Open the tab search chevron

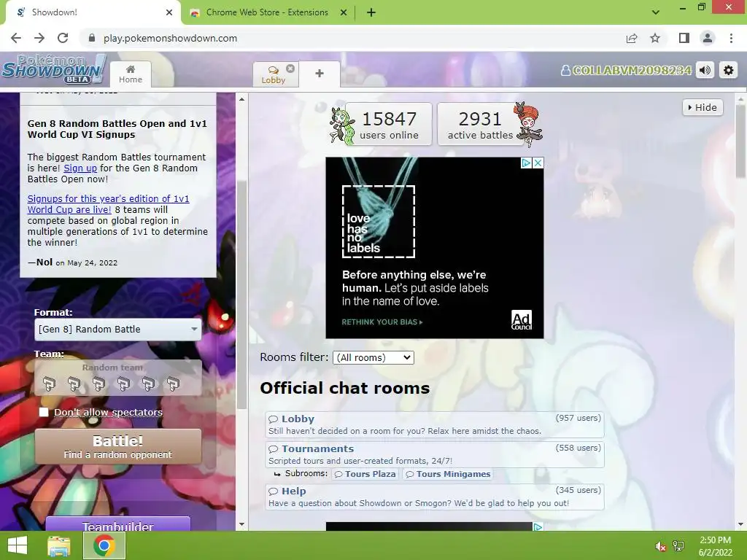656,12
